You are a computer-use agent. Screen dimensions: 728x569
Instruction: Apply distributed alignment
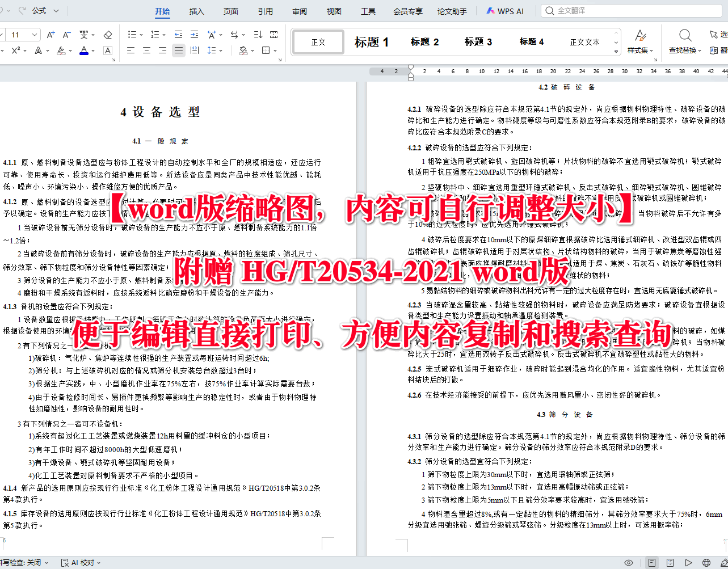(x=195, y=50)
